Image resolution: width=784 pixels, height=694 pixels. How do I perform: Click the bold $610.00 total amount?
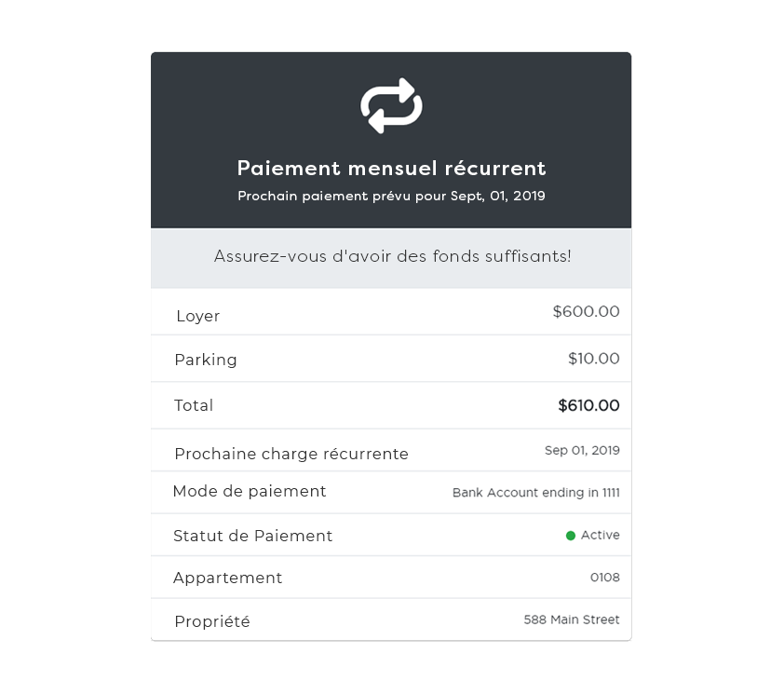point(588,405)
